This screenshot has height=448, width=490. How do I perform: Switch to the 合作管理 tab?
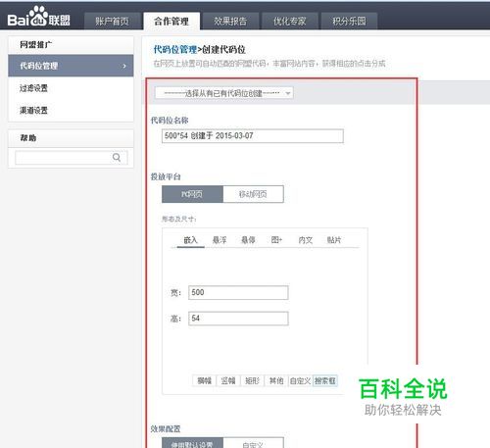coord(171,22)
